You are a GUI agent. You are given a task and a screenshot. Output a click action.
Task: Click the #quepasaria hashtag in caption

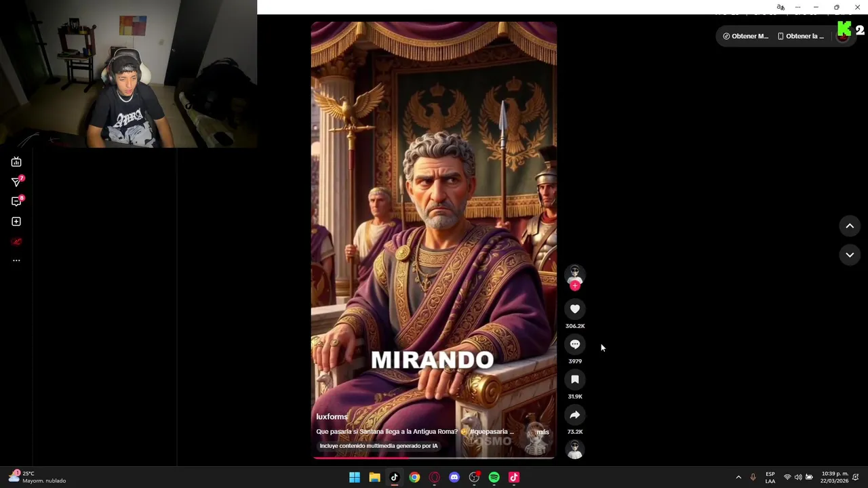tap(488, 432)
